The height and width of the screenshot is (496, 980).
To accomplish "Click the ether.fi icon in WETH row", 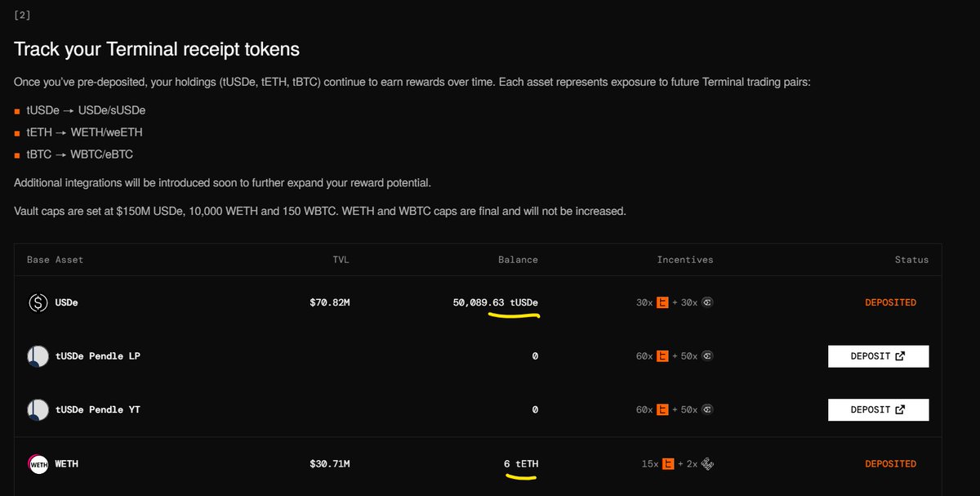I will pyautogui.click(x=707, y=464).
